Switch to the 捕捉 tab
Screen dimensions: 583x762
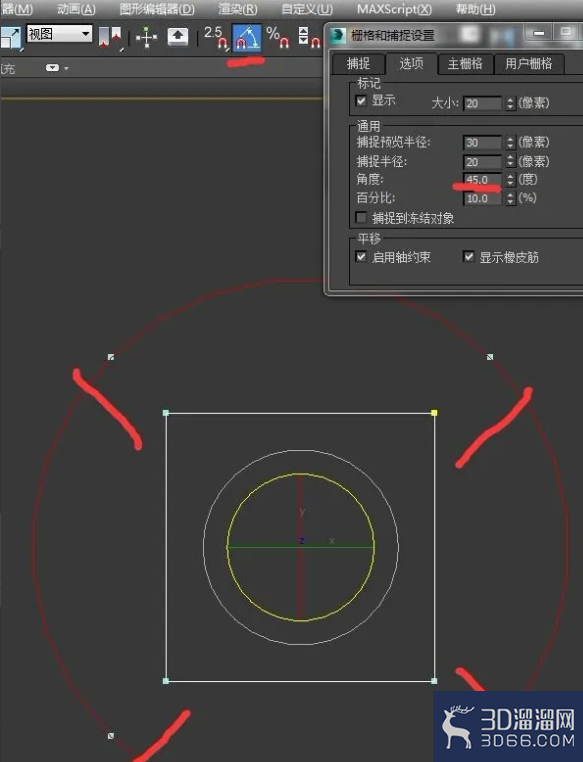(x=358, y=64)
